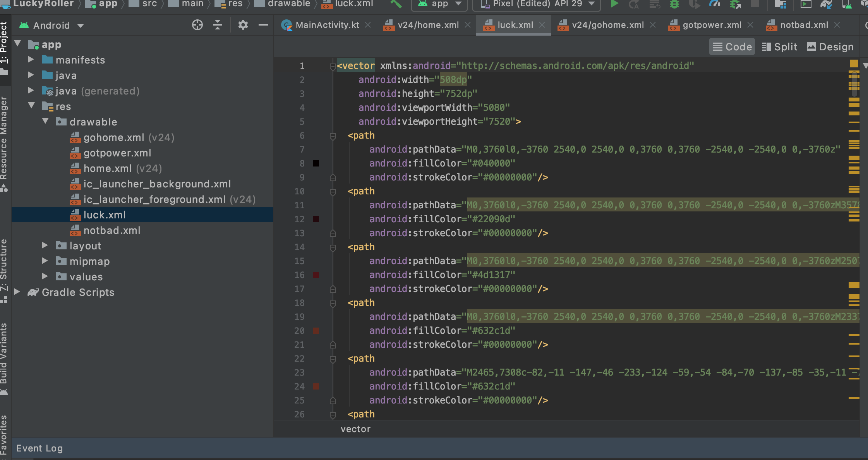Open the Pixel API 29 device dropdown
This screenshot has height=460, width=868.
pyautogui.click(x=537, y=4)
